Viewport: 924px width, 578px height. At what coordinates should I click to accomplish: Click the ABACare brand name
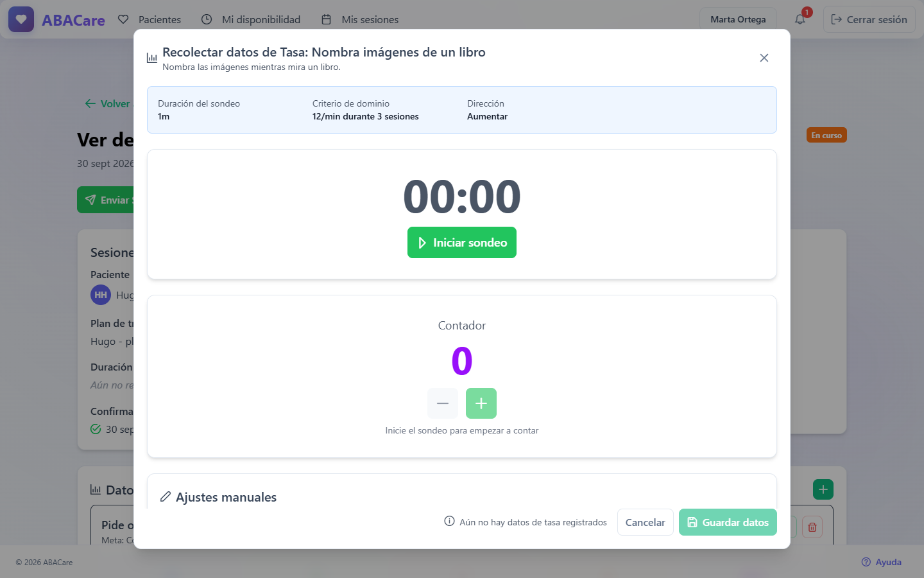point(73,20)
